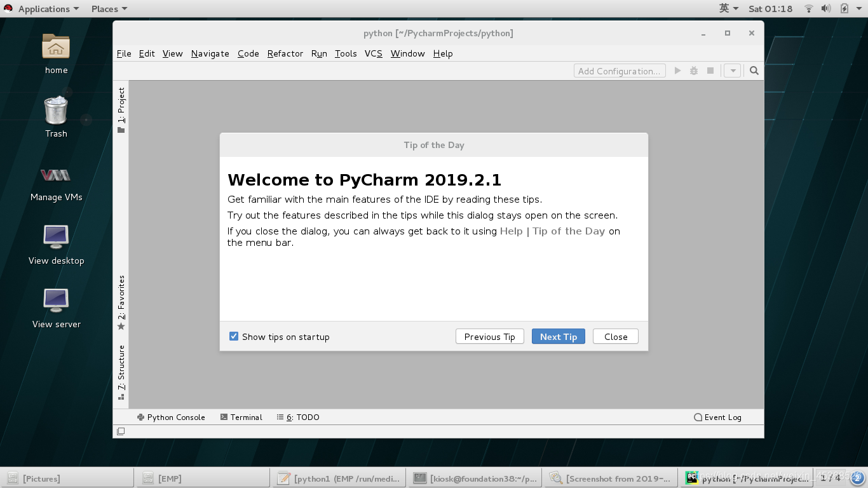The width and height of the screenshot is (868, 488).
Task: Toggle Show tips on startup checkbox
Action: click(x=234, y=336)
